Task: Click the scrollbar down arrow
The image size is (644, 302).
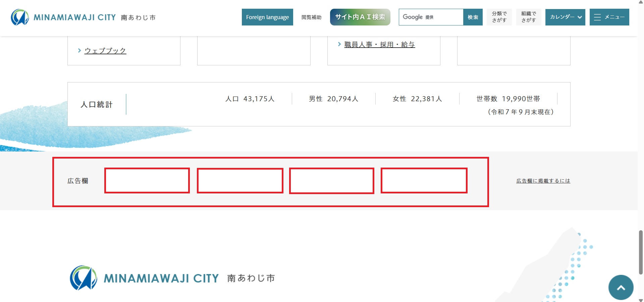Action: pyautogui.click(x=641, y=300)
